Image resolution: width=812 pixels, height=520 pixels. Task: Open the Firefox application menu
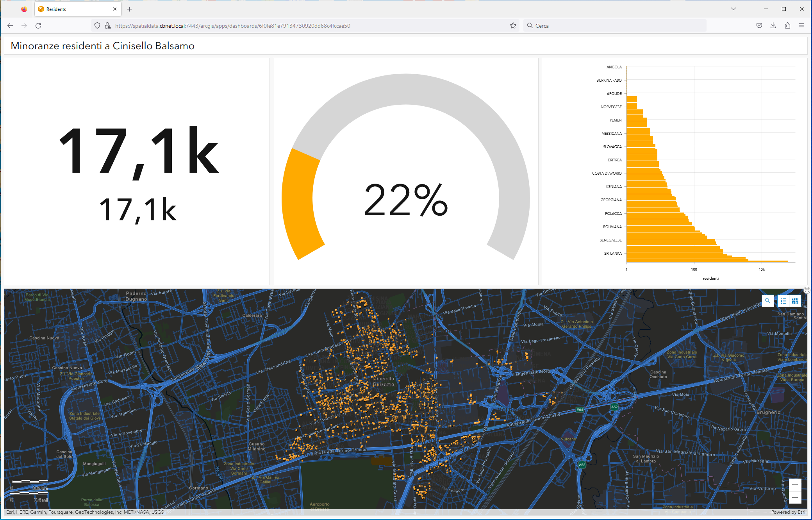coord(801,26)
